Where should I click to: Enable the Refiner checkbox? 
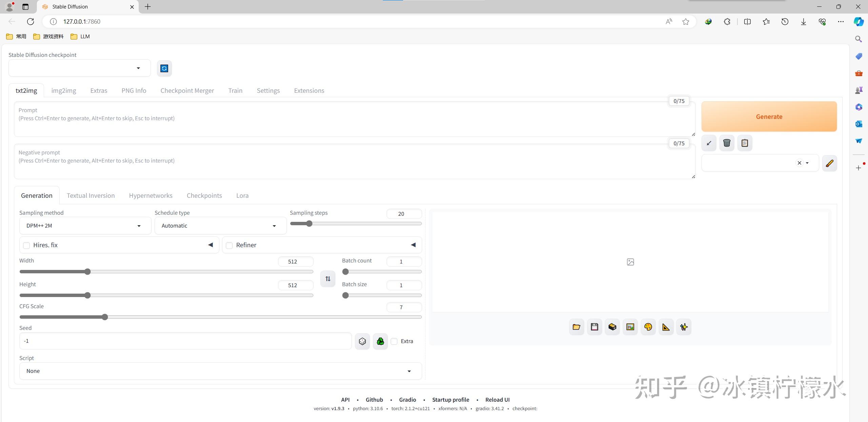(x=229, y=245)
